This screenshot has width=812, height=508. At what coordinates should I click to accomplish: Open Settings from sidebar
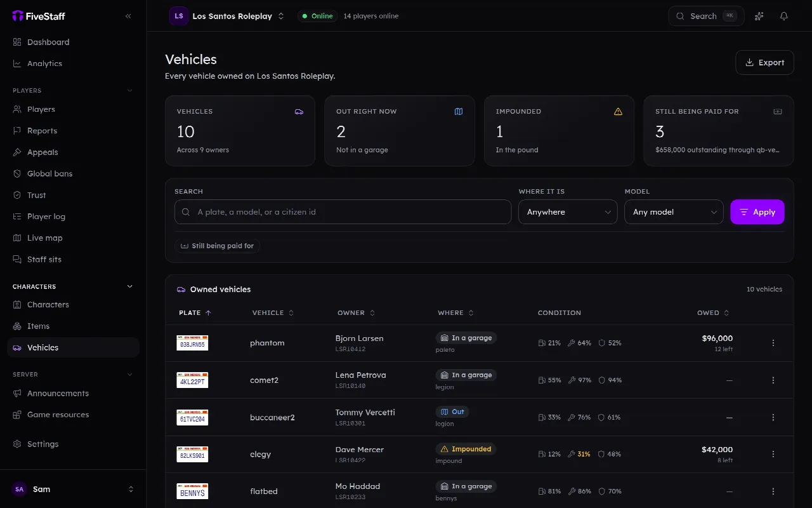pos(73,444)
